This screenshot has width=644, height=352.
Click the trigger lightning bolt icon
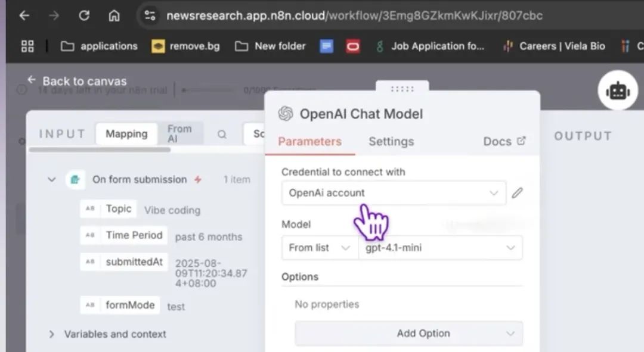(x=198, y=179)
